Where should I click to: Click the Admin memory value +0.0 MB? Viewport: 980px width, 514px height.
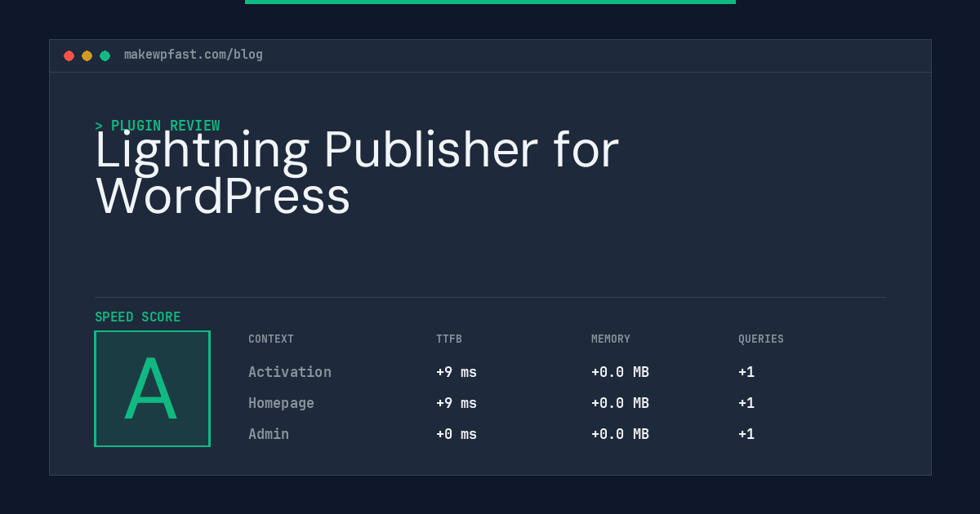620,434
